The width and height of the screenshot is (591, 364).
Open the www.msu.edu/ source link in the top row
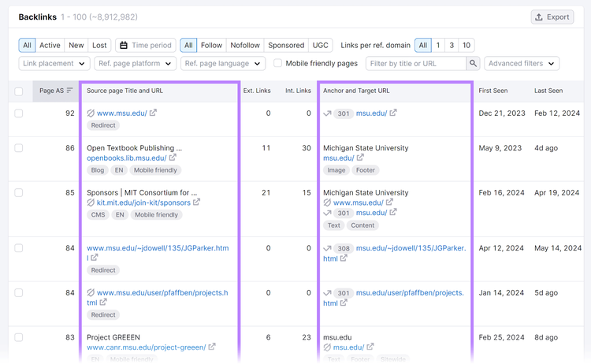click(121, 113)
